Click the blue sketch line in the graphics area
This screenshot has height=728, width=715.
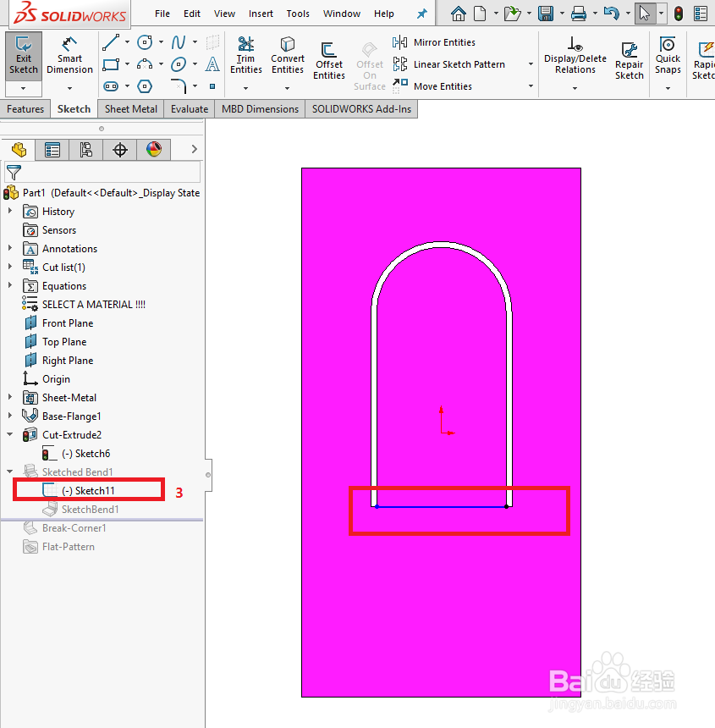pos(440,505)
